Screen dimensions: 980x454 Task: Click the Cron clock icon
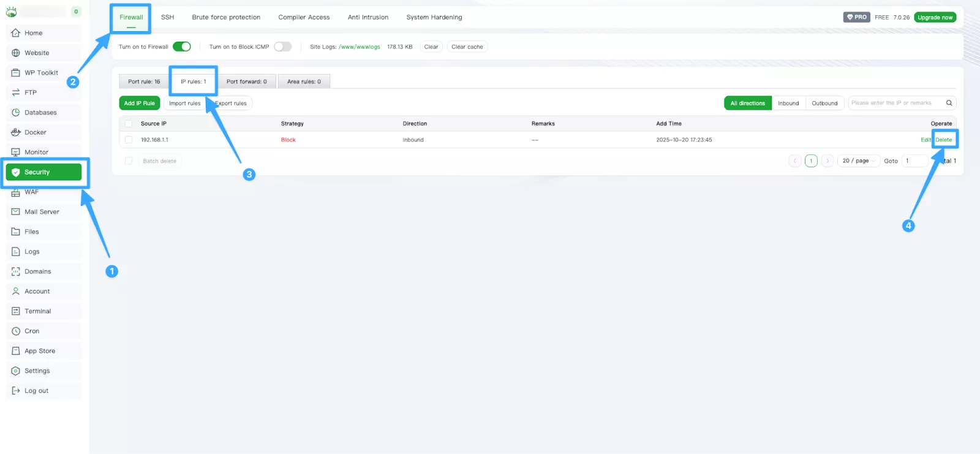pyautogui.click(x=16, y=331)
